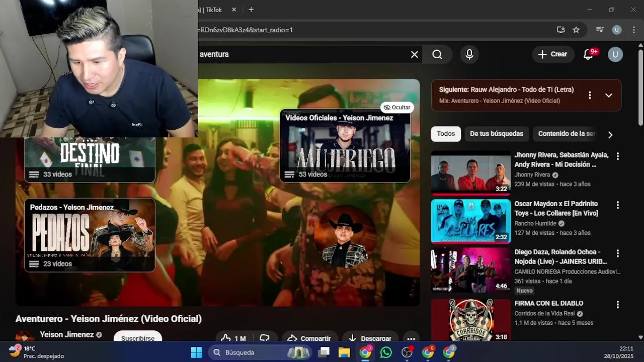Open the Crear upload menu
This screenshot has height=362, width=644.
553,54
